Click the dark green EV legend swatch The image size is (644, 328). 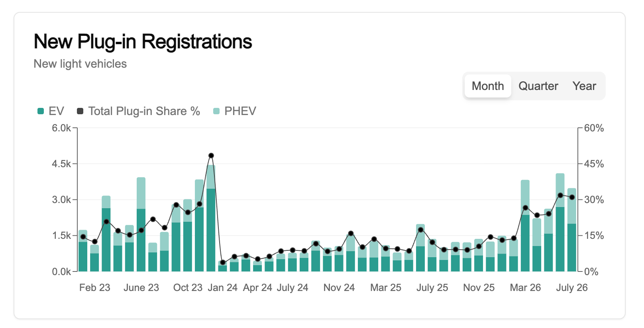[41, 111]
